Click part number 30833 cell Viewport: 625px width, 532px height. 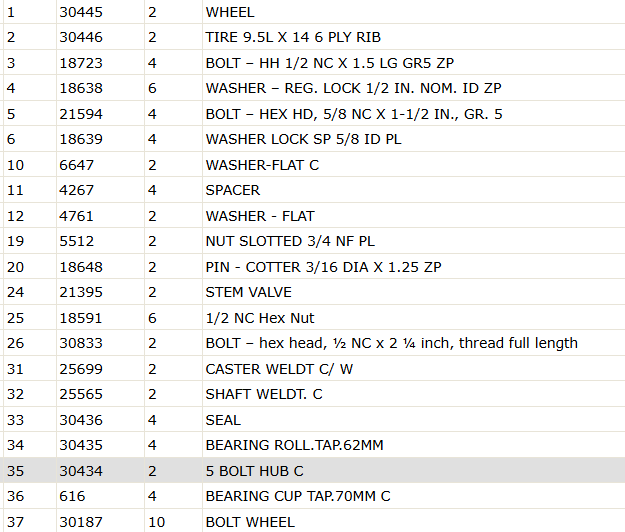[x=100, y=343]
